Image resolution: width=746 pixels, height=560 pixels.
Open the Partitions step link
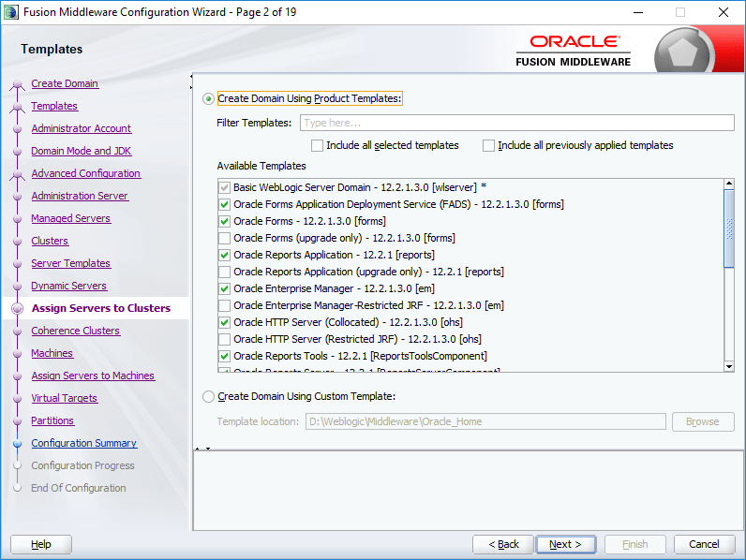pyautogui.click(x=52, y=420)
